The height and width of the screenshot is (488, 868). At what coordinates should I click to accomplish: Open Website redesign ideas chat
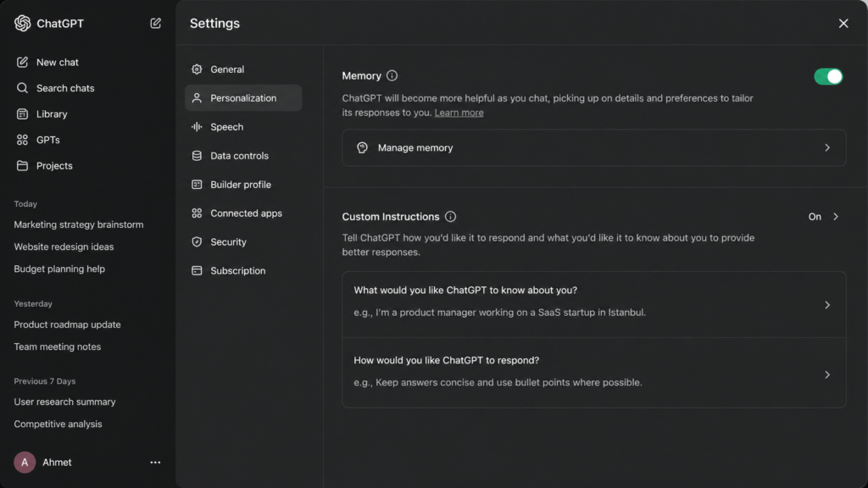click(64, 247)
